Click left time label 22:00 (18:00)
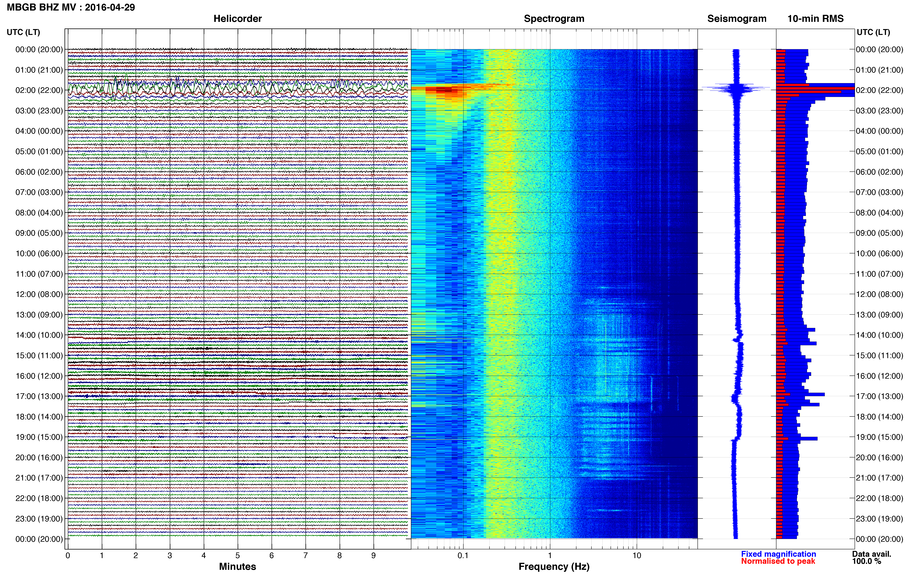 tap(39, 498)
